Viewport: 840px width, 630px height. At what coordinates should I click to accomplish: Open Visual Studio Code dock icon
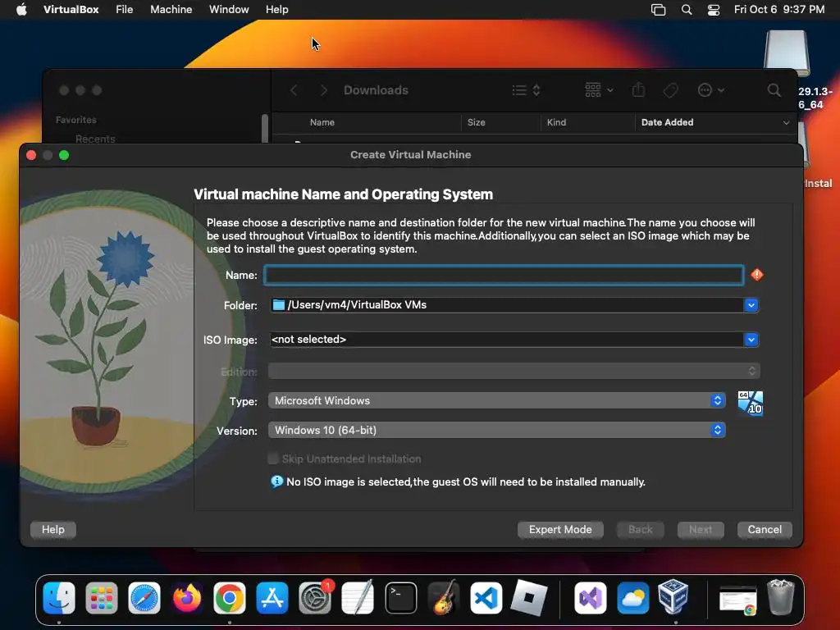[x=486, y=598]
